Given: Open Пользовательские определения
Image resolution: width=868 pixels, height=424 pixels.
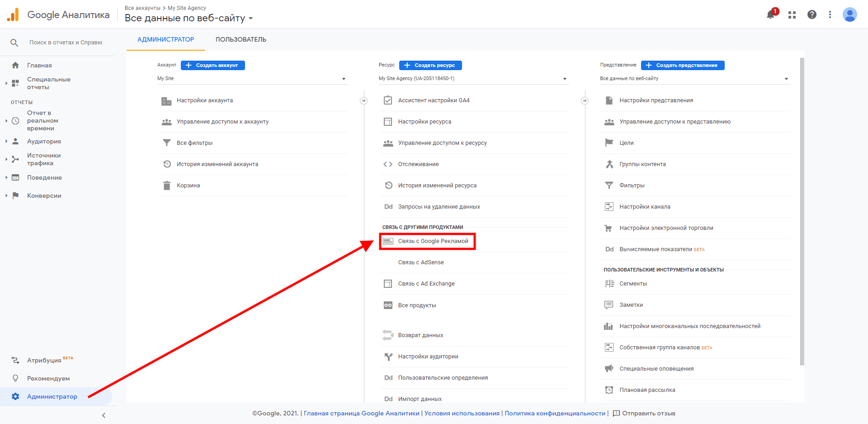Looking at the screenshot, I should tap(443, 378).
